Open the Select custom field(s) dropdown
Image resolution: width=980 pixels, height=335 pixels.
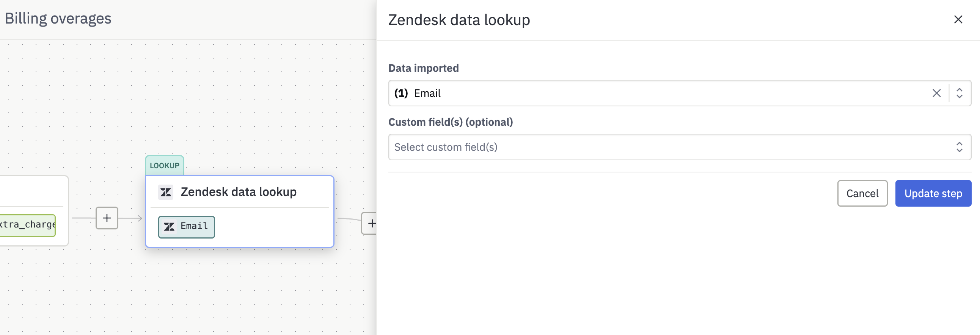pos(680,147)
